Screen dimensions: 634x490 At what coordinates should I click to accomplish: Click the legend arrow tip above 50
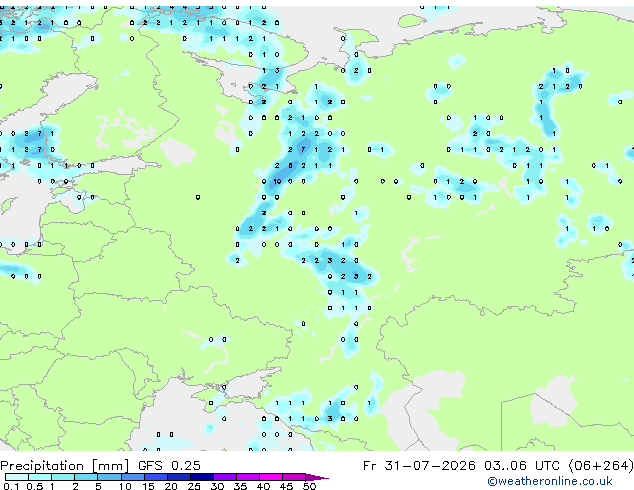(x=317, y=478)
